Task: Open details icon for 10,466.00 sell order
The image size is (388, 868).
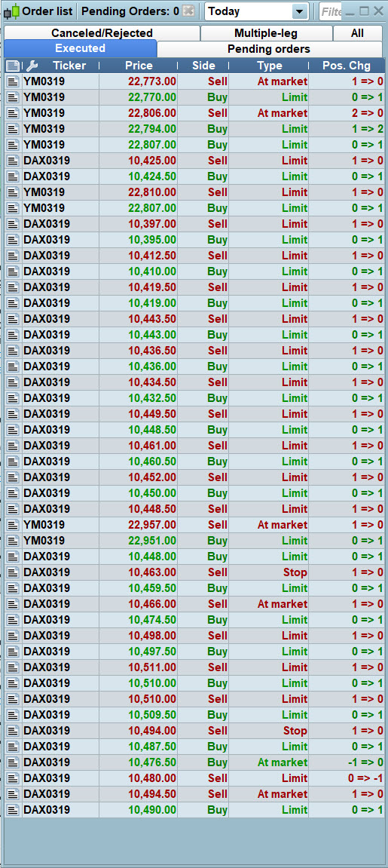Action: 13,604
